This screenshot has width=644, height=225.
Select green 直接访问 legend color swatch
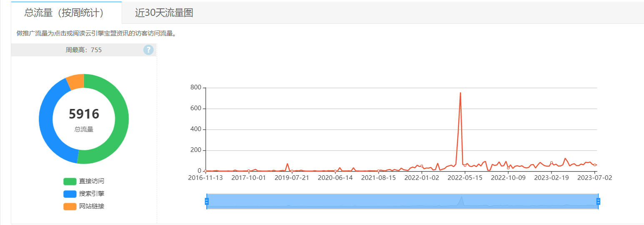pos(70,181)
